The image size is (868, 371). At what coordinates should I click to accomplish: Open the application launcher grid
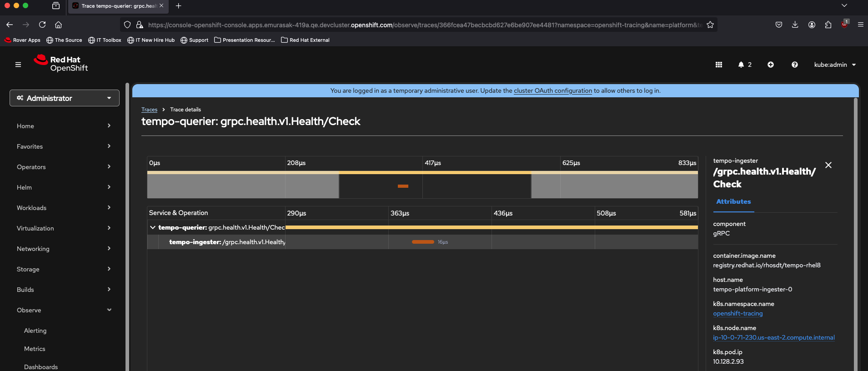click(x=719, y=65)
